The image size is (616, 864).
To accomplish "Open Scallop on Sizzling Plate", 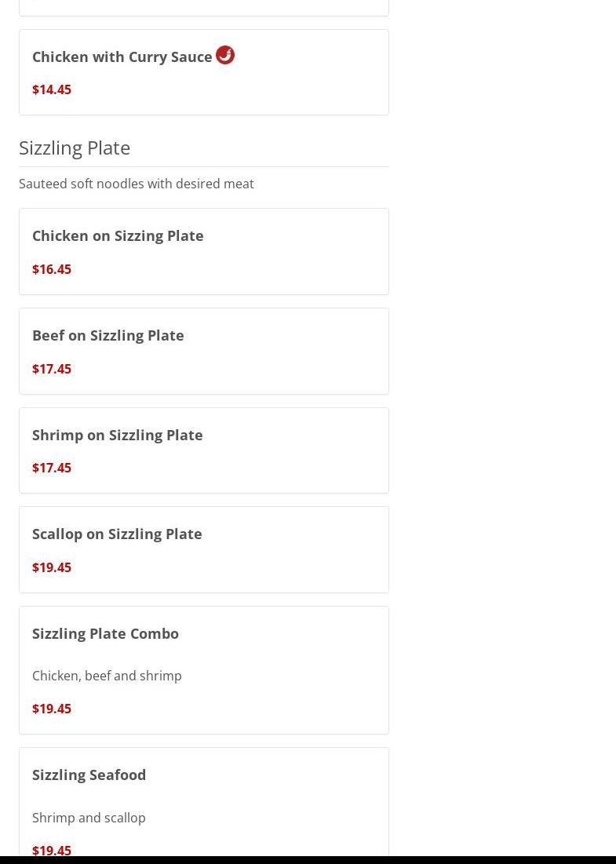I will point(117,534).
